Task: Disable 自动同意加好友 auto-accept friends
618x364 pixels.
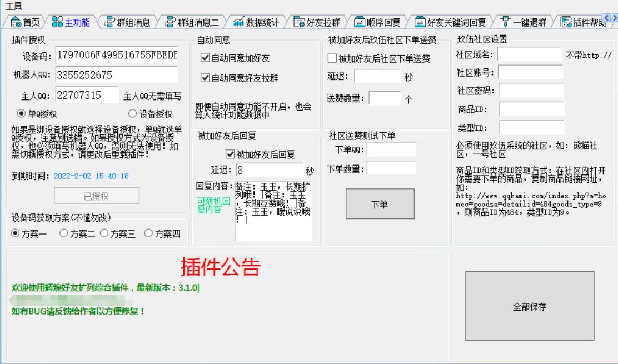Action: 206,57
